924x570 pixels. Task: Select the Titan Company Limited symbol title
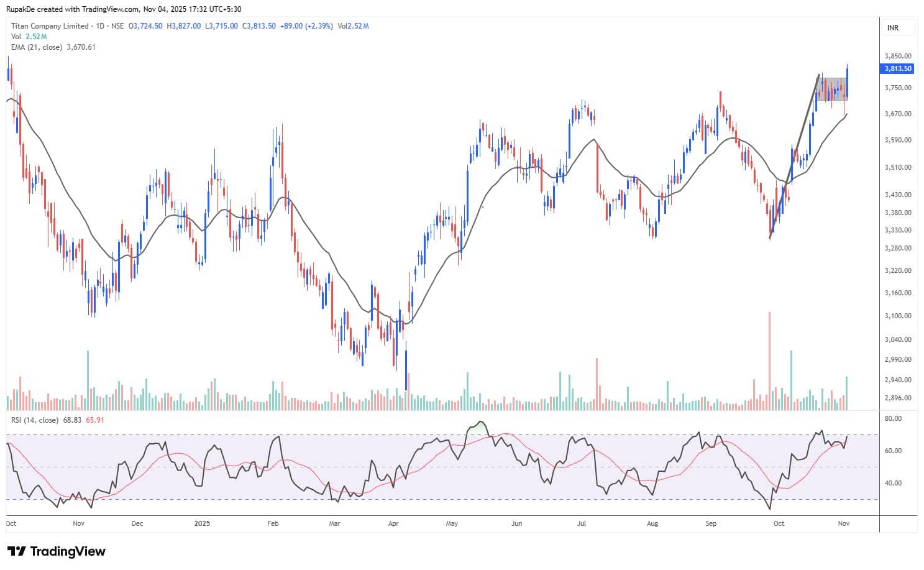[50, 26]
